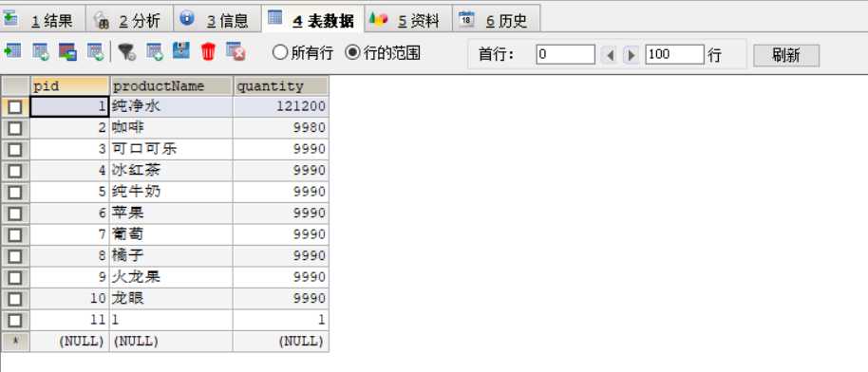Select the 苹果 cell
The image size is (868, 372).
171,214
